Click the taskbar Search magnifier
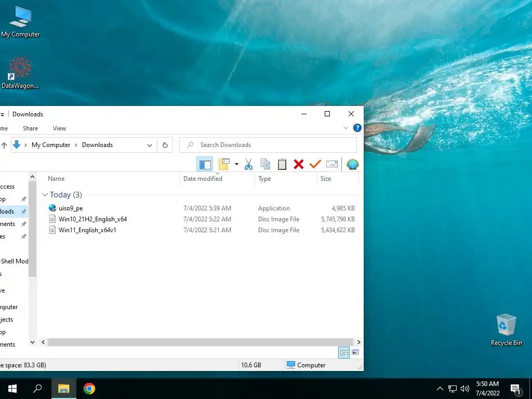The image size is (532, 399). (37, 389)
